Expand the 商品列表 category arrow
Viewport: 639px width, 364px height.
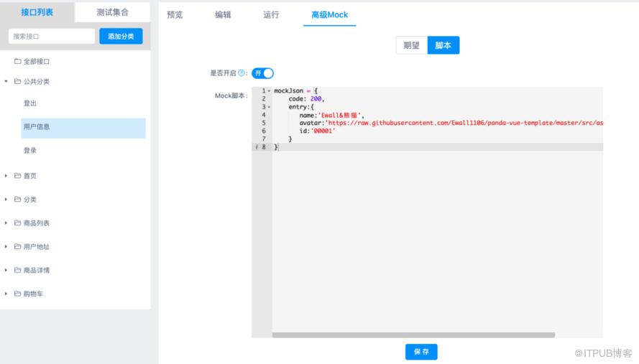coord(6,223)
